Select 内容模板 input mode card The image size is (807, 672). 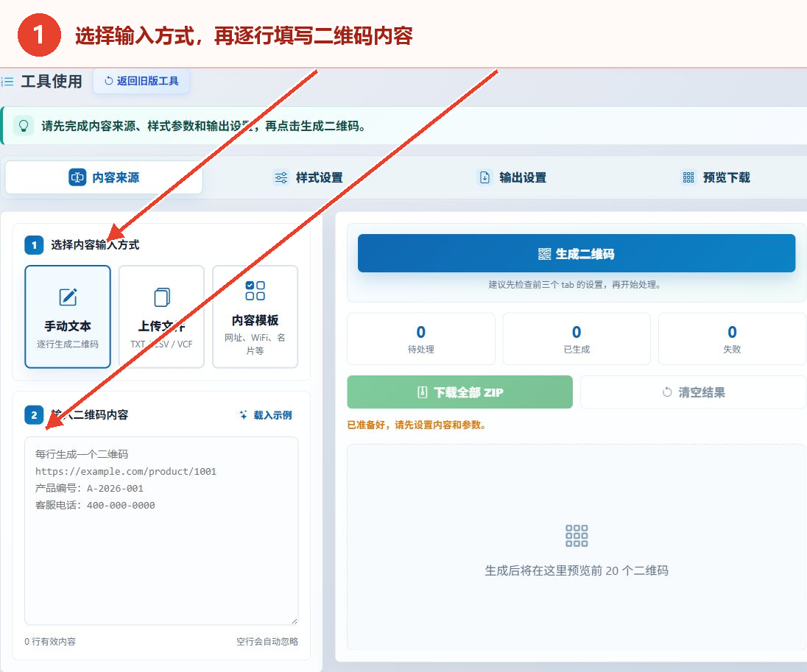(x=256, y=316)
